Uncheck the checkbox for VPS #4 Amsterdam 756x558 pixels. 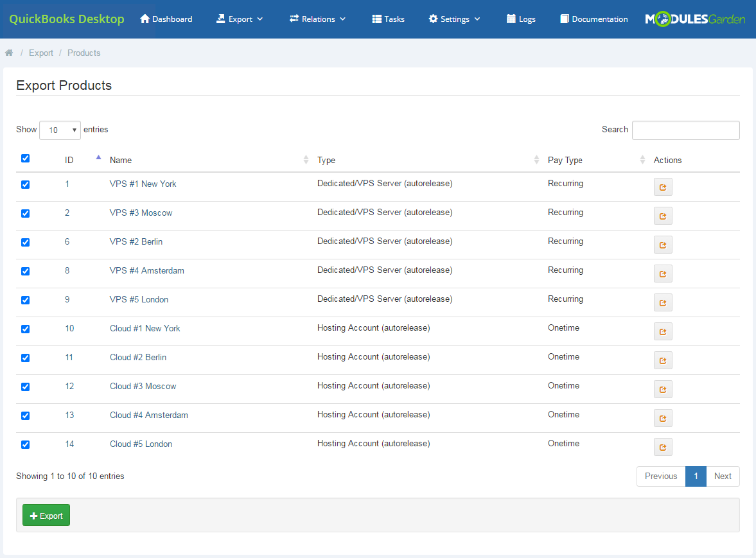tap(25, 271)
